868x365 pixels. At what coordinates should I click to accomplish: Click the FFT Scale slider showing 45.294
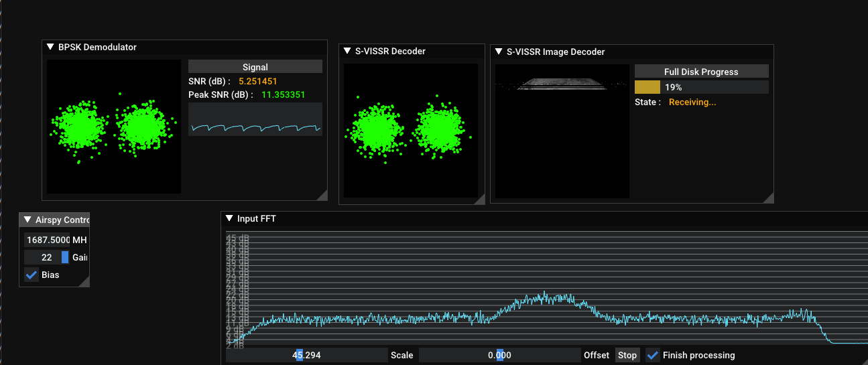[306, 356]
